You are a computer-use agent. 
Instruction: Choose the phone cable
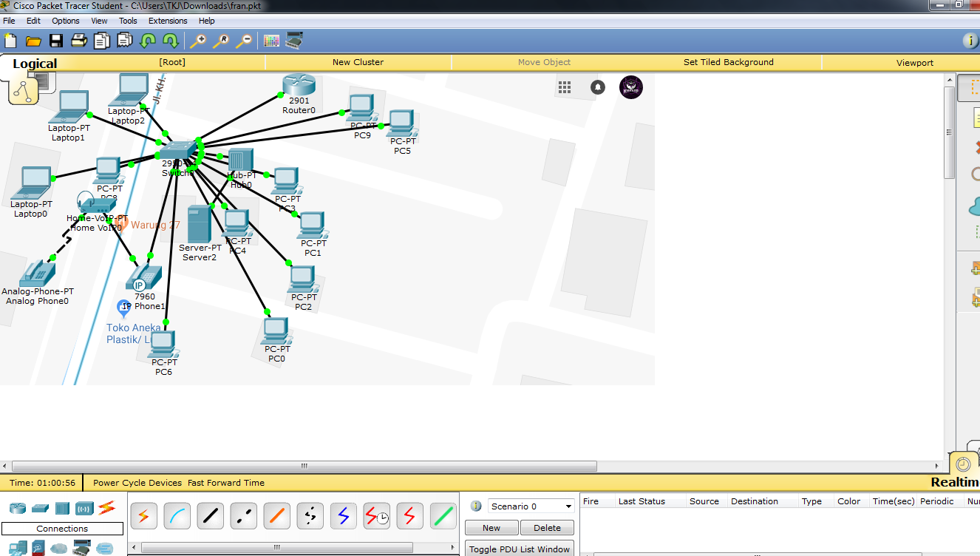point(310,515)
